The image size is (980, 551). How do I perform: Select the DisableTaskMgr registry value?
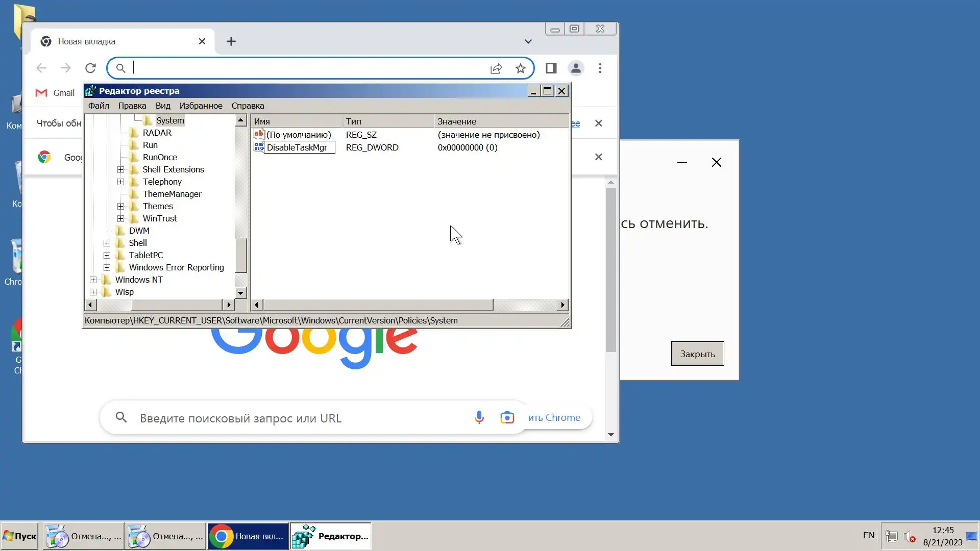coord(297,147)
